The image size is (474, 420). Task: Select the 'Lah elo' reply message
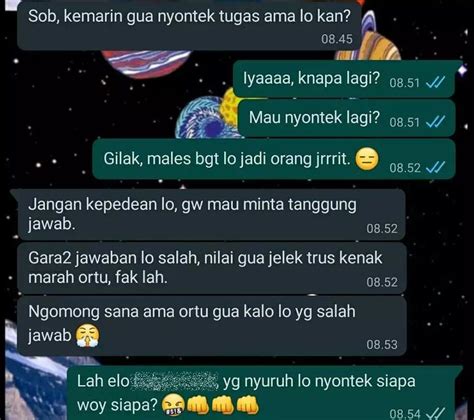coord(261,393)
